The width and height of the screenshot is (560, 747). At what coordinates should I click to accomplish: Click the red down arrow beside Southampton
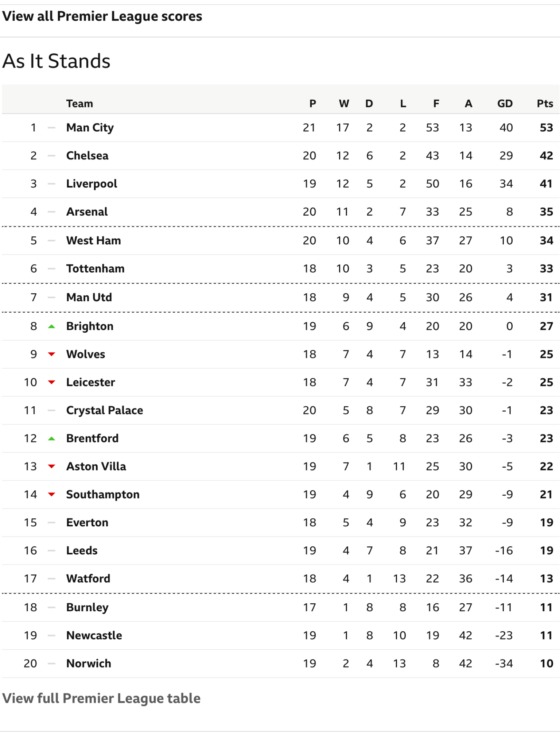point(51,494)
